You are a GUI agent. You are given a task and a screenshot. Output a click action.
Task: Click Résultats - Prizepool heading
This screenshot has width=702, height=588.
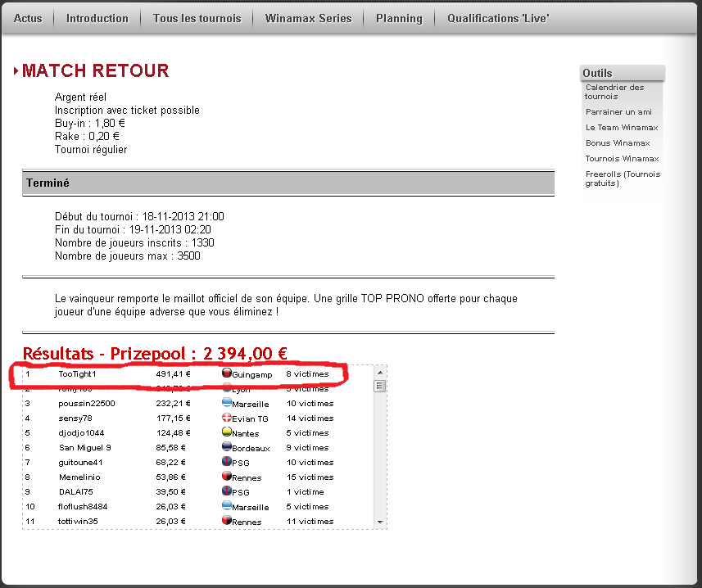(155, 354)
